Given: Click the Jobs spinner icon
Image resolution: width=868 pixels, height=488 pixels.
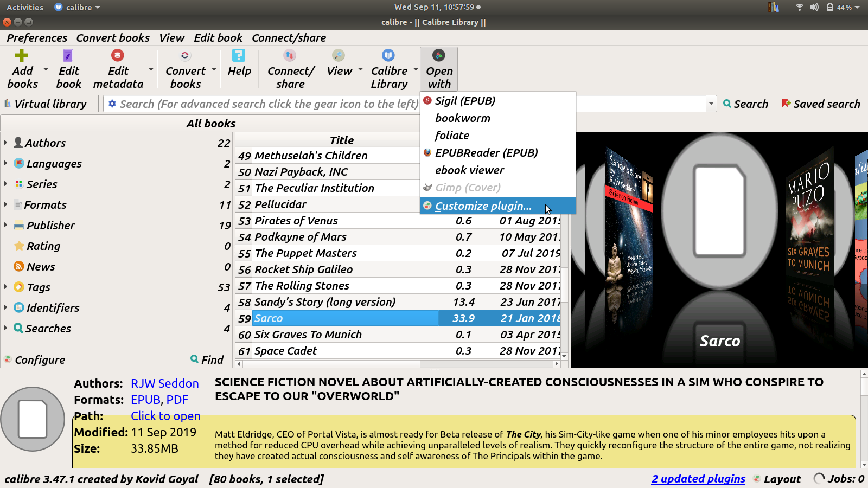Looking at the screenshot, I should [x=819, y=478].
